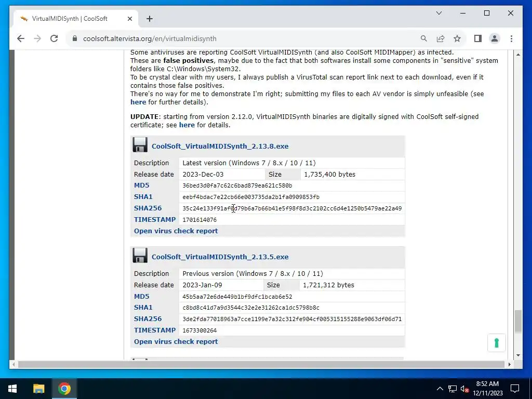Open network status tray icon
532x399 pixels.
point(453,389)
